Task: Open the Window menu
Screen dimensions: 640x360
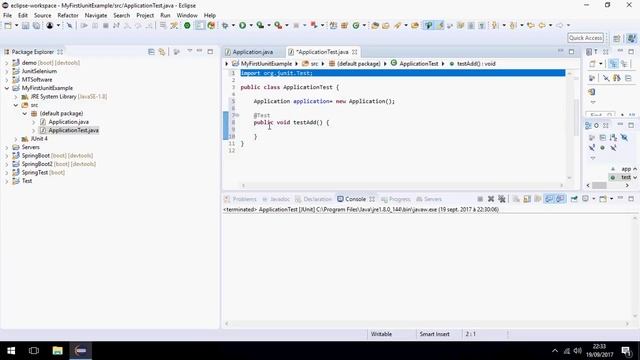Action: point(187,16)
